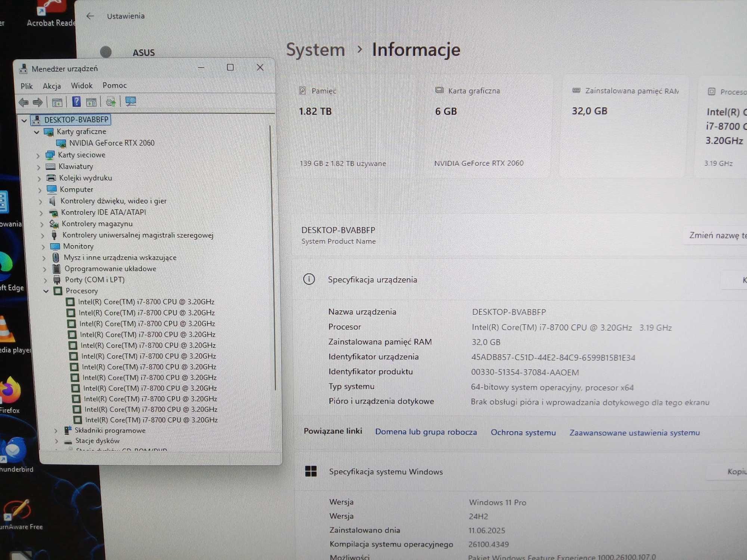Expand Kontrolery uniwersalnej magistrali szeregowej
The height and width of the screenshot is (560, 747).
click(x=43, y=236)
